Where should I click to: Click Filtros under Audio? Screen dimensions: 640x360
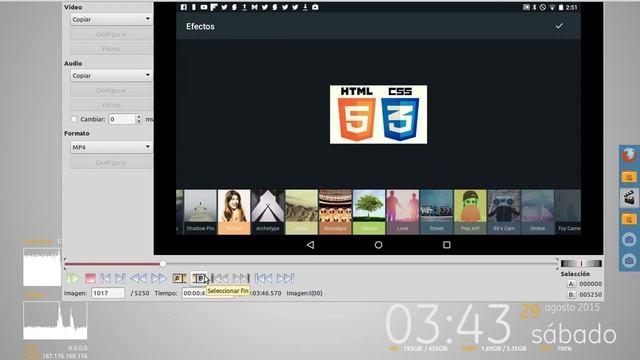coord(111,105)
